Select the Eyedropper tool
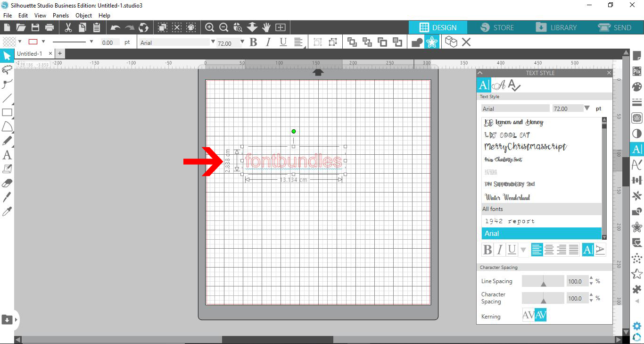The width and height of the screenshot is (644, 344). (7, 211)
